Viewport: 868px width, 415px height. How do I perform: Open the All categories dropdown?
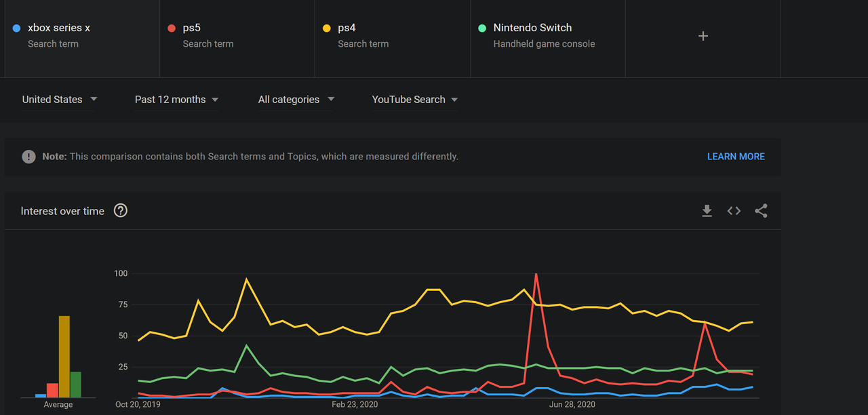pyautogui.click(x=296, y=100)
